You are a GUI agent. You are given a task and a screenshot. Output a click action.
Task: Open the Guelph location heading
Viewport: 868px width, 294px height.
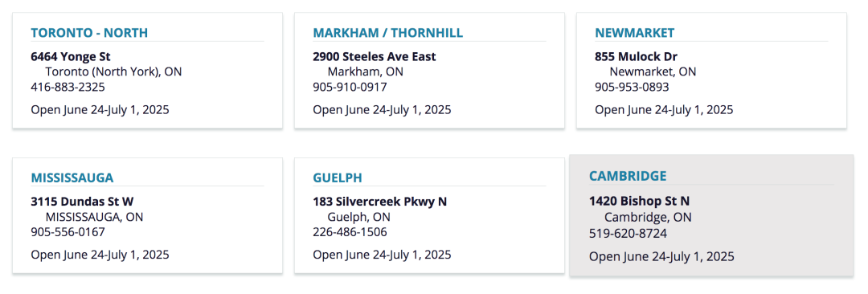click(337, 178)
